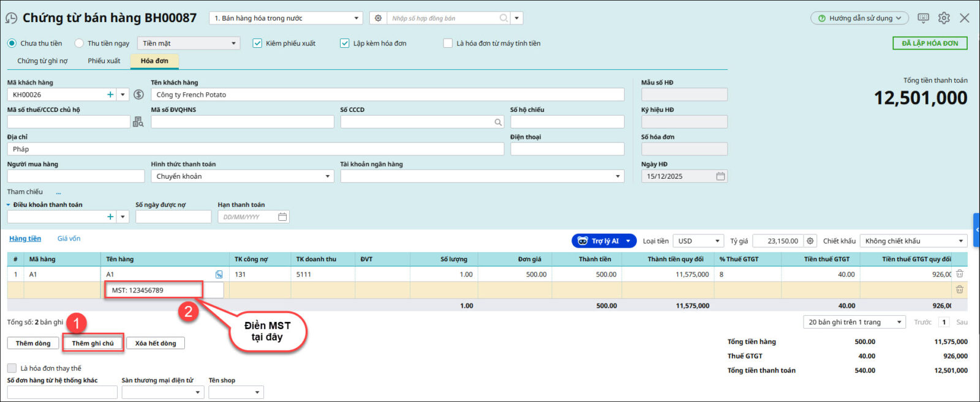Open the Loại tiền USD dropdown
Image resolution: width=980 pixels, height=402 pixels.
tap(717, 241)
